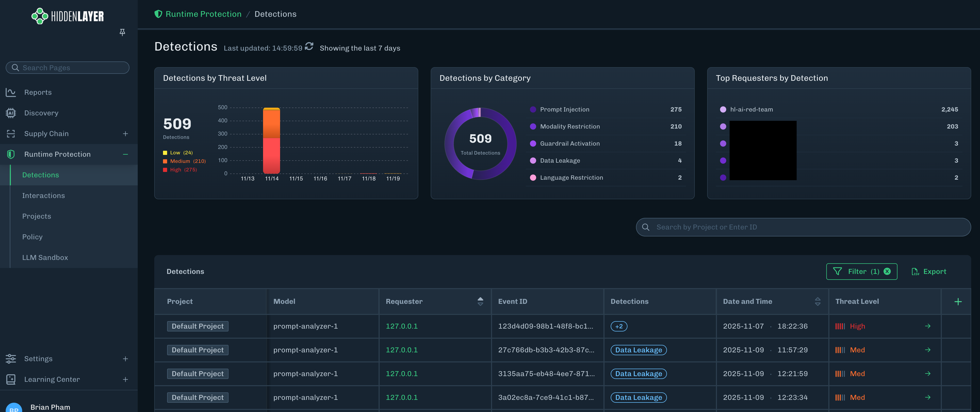Switch to the Interactions page
This screenshot has height=412, width=980.
pos(44,195)
